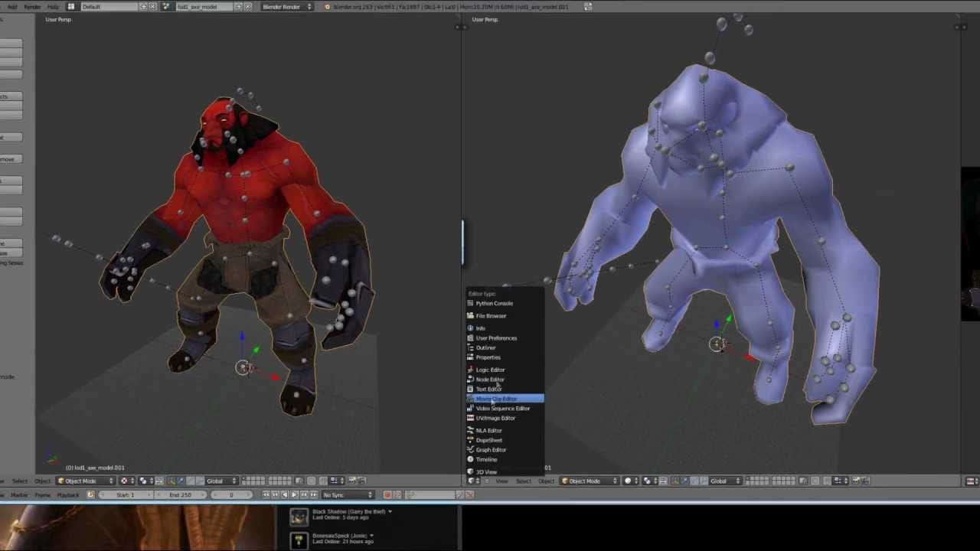980x551 pixels.
Task: Click the OpenGL render image icon left viewport
Action: 352,481
